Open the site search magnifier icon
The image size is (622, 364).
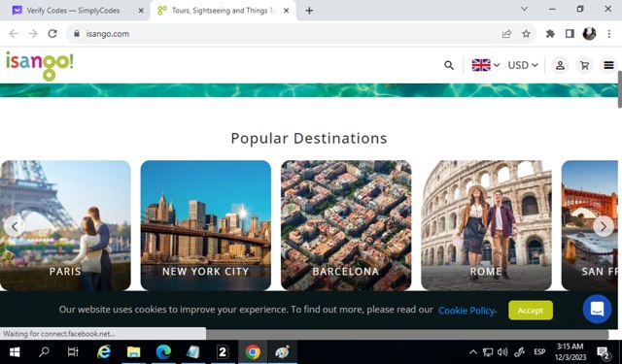[x=449, y=65]
